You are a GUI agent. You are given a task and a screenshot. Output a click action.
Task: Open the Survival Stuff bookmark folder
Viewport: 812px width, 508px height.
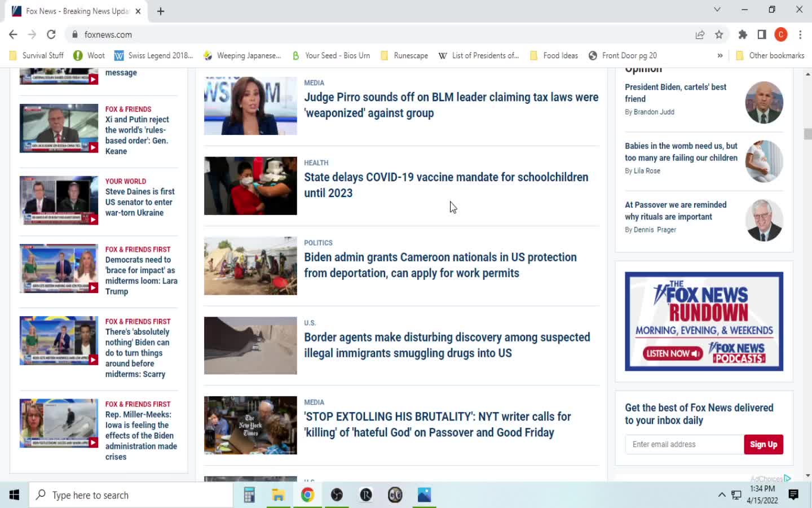tap(37, 55)
